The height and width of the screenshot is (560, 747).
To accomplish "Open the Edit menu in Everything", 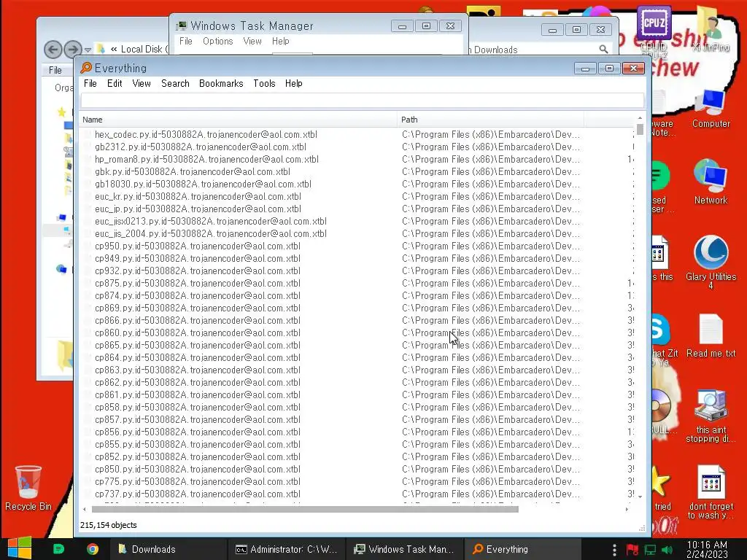I will [x=115, y=83].
